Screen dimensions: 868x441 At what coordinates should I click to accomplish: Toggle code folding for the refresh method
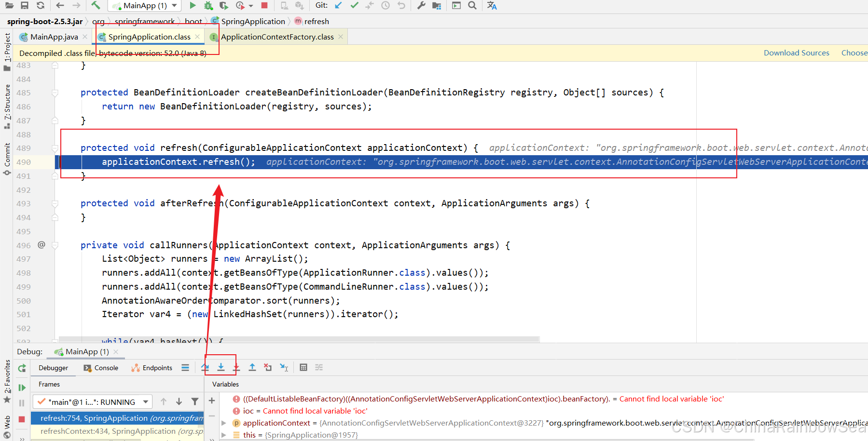[55, 148]
